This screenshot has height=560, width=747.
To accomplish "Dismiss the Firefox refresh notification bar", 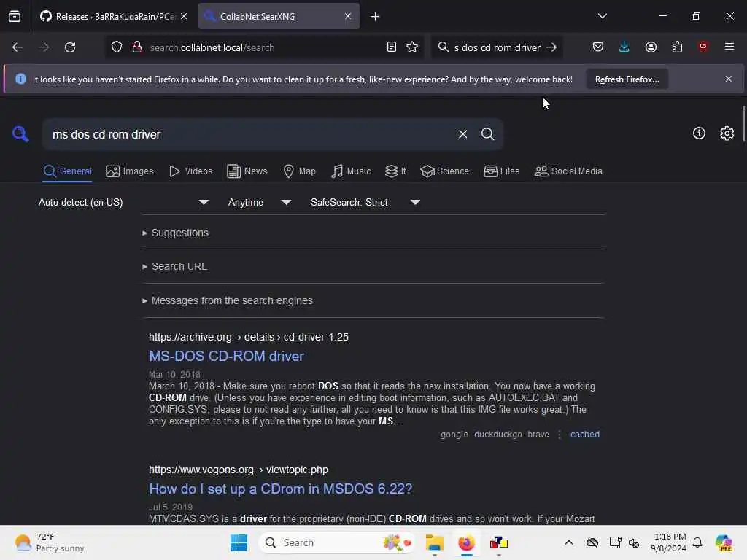I will coord(729,79).
